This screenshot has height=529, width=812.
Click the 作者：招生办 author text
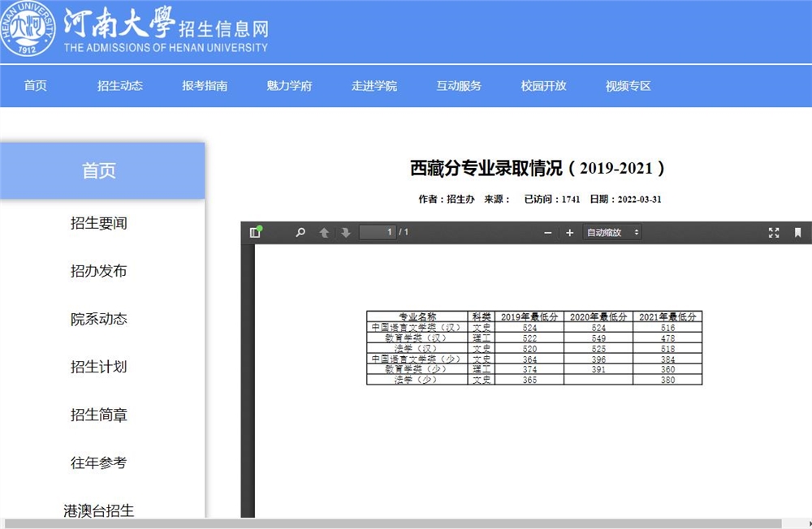coord(447,200)
